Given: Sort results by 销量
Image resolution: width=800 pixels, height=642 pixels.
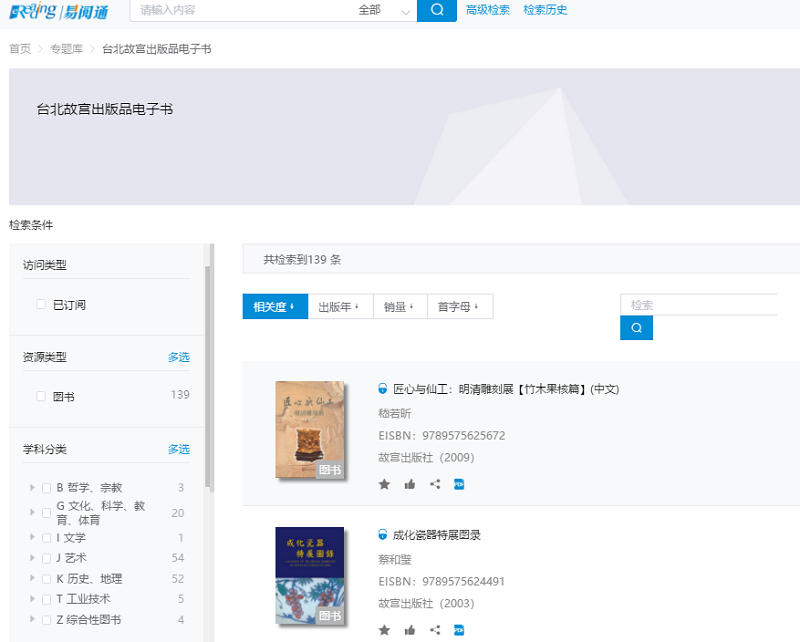Looking at the screenshot, I should [x=399, y=307].
